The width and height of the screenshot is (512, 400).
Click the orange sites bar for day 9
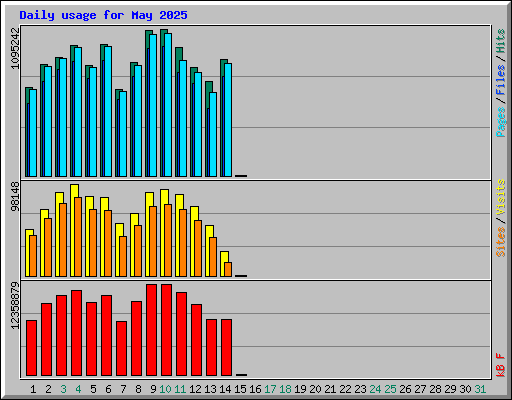click(153, 241)
